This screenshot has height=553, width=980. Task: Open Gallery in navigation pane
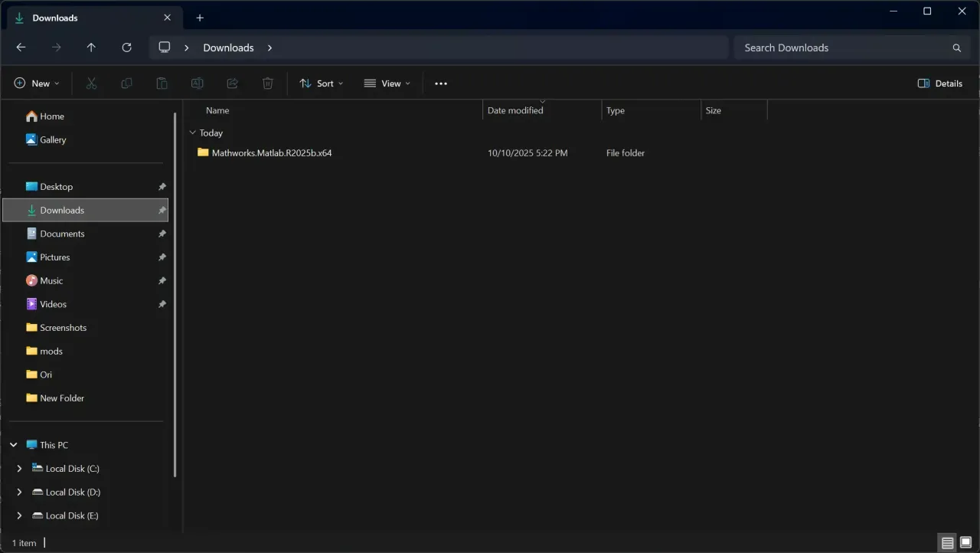tap(45, 139)
